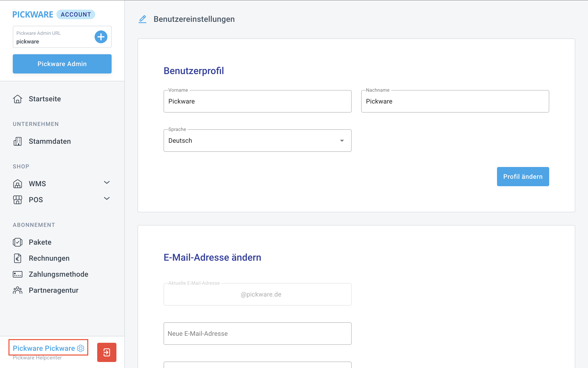The image size is (588, 368).
Task: Click the Startseite house icon
Action: click(x=18, y=99)
